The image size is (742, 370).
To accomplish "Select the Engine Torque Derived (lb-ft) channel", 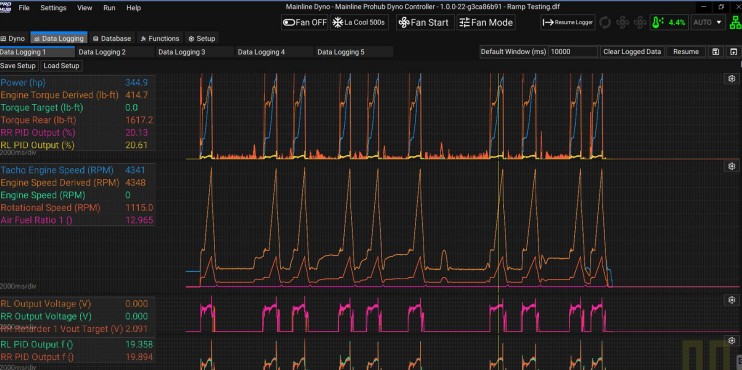I will tap(60, 95).
